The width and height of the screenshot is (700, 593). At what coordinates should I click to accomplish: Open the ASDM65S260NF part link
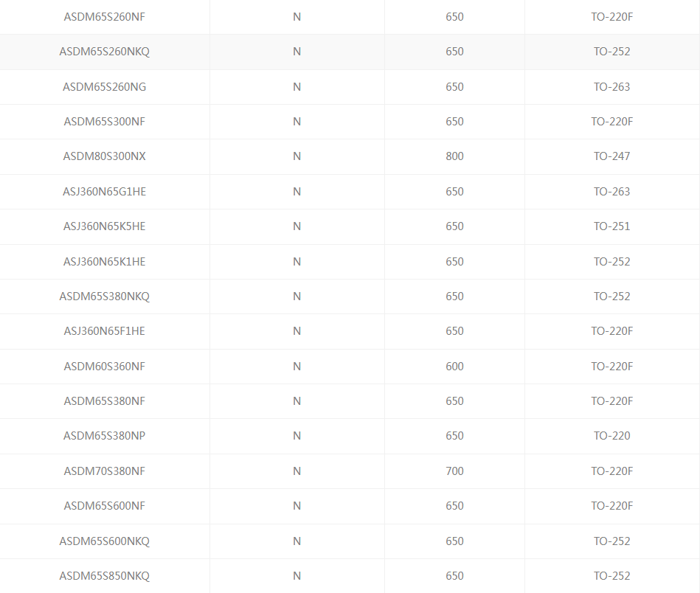[x=104, y=17]
